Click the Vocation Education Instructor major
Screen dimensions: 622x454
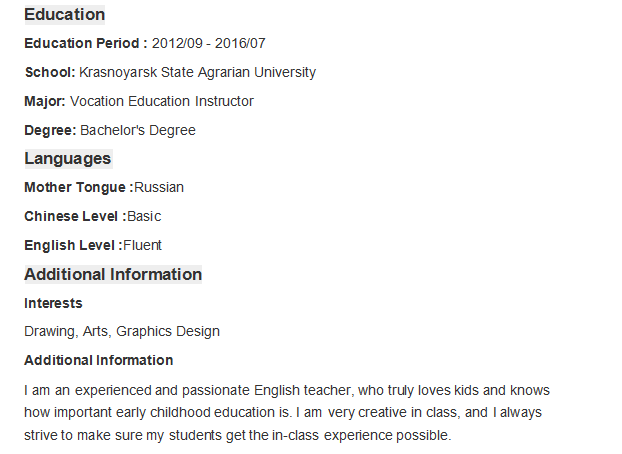pyautogui.click(x=162, y=101)
